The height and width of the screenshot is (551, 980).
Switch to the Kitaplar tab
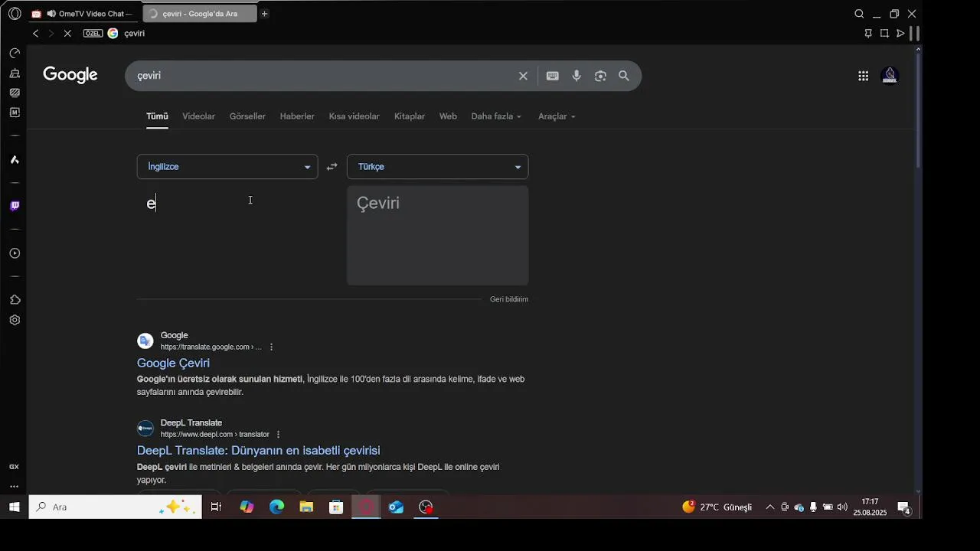pyautogui.click(x=410, y=116)
